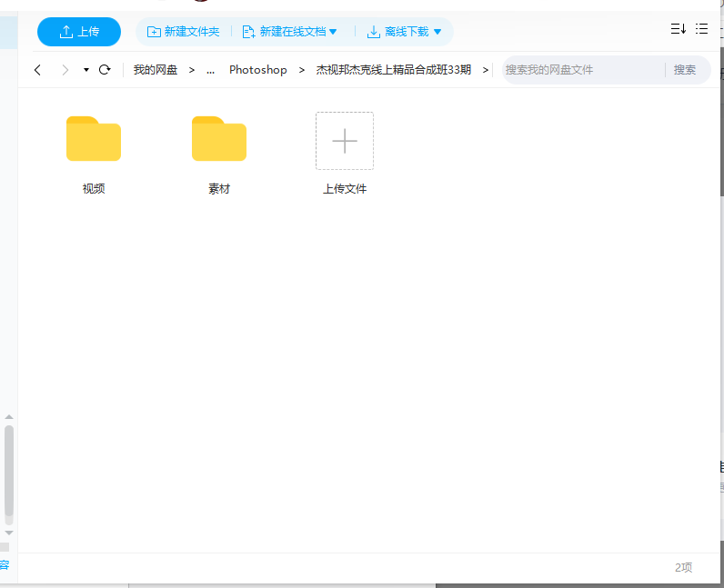Click the sort order icon

[679, 29]
